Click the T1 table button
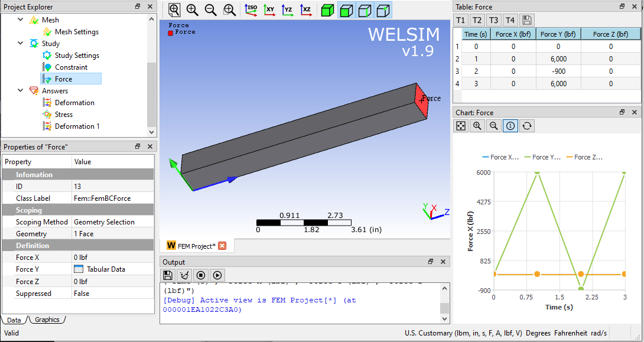This screenshot has height=342, width=644. 461,20
